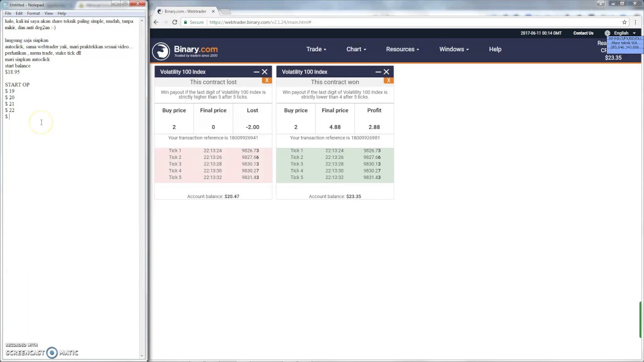This screenshot has height=362, width=644.
Task: Click the 4.88 Final price value
Action: pos(335,127)
